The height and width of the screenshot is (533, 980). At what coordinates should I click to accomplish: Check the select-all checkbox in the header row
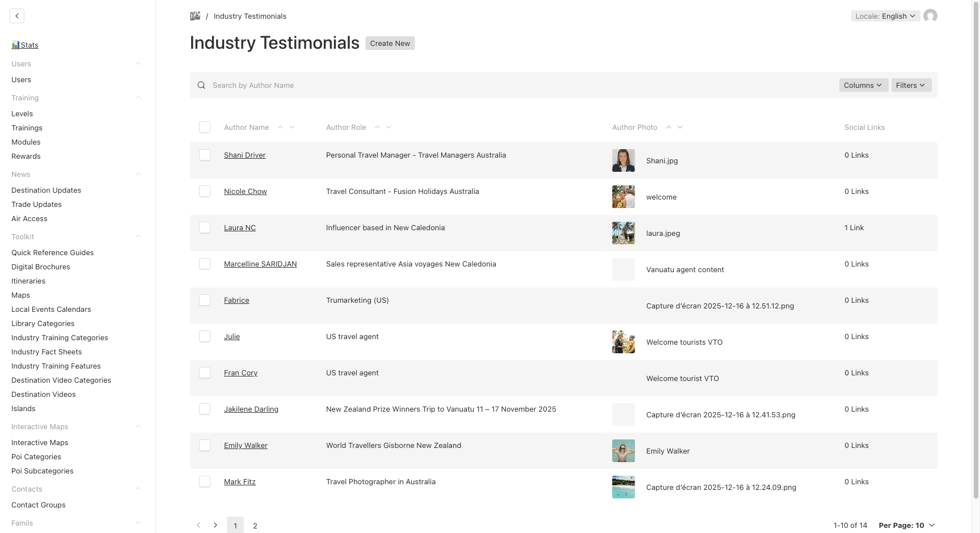pos(205,127)
